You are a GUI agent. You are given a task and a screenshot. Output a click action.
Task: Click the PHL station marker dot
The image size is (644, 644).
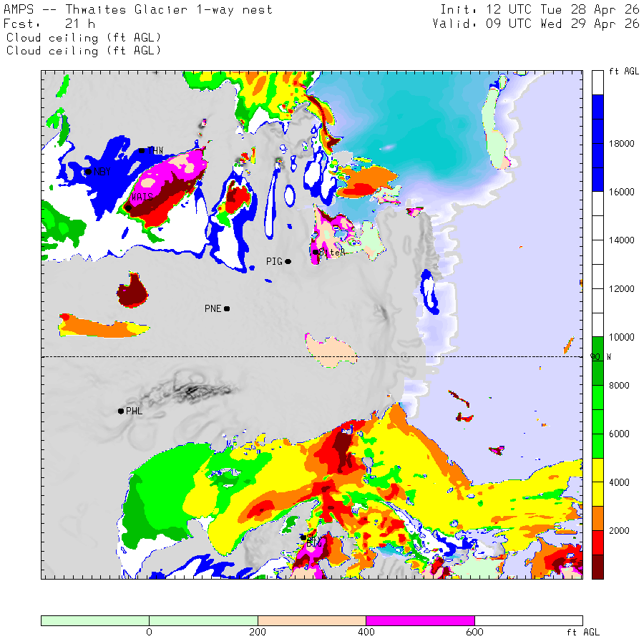point(121,411)
